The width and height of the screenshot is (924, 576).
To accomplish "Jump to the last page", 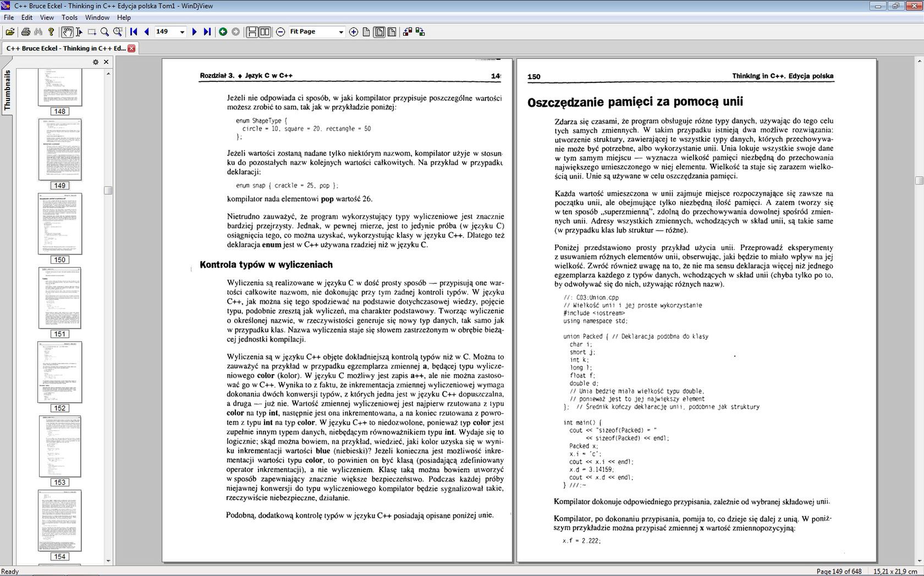I will (x=207, y=32).
